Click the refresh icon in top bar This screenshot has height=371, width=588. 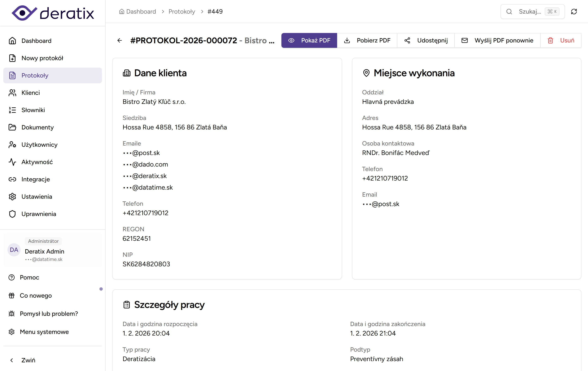coord(574,12)
